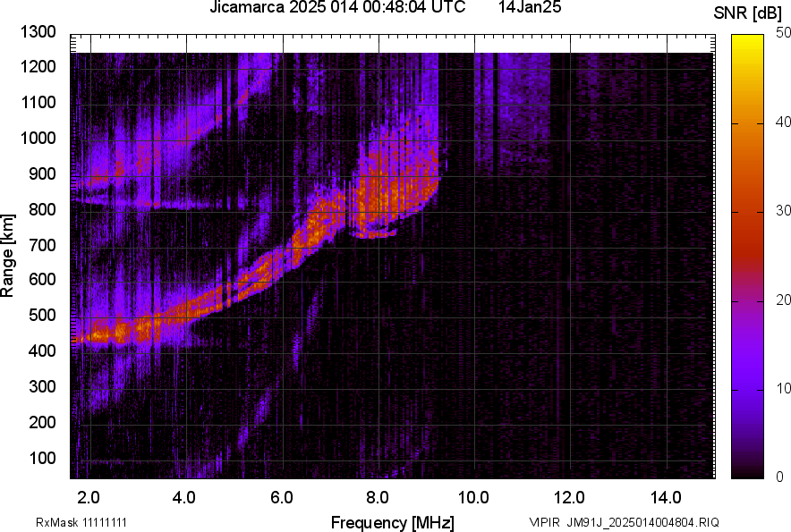Image resolution: width=791 pixels, height=532 pixels.
Task: Click the colorbar tick label "30"
Action: [784, 210]
